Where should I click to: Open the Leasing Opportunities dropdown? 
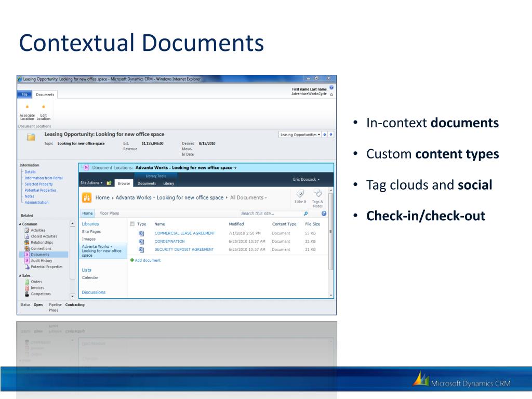point(300,135)
